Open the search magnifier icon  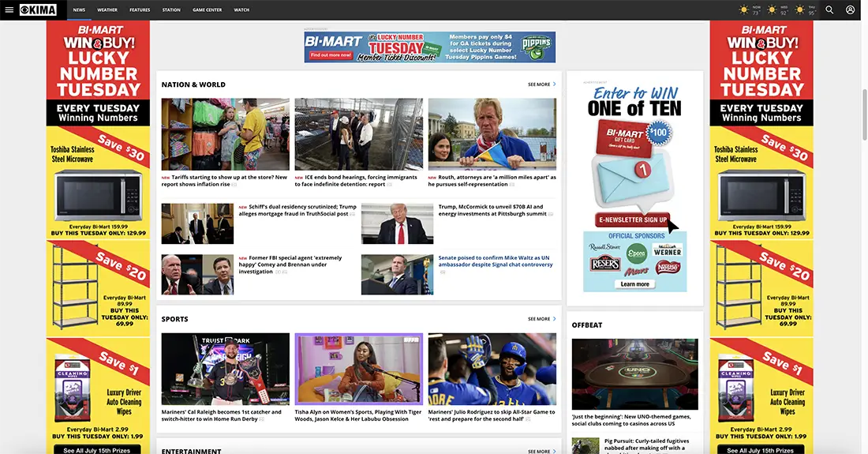(829, 10)
